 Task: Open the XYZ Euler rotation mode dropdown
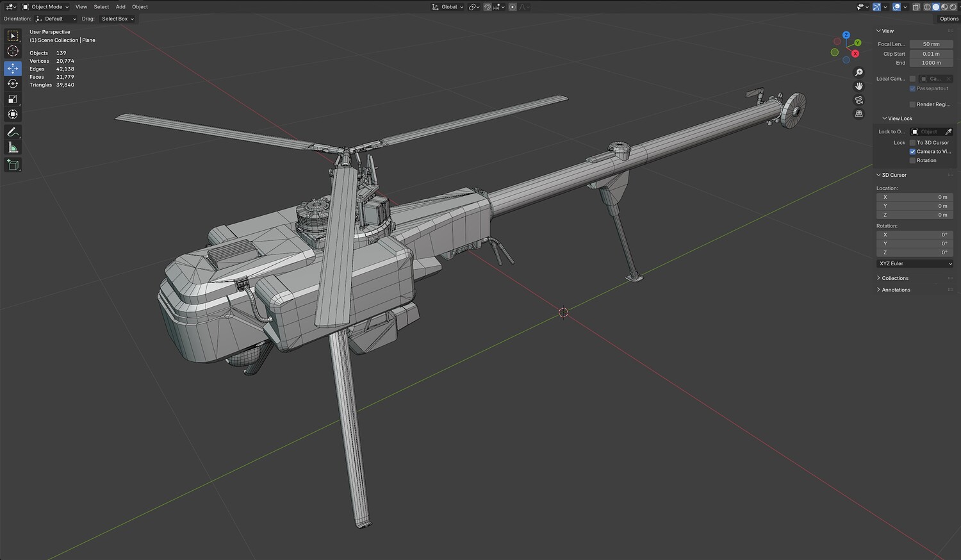pos(915,264)
